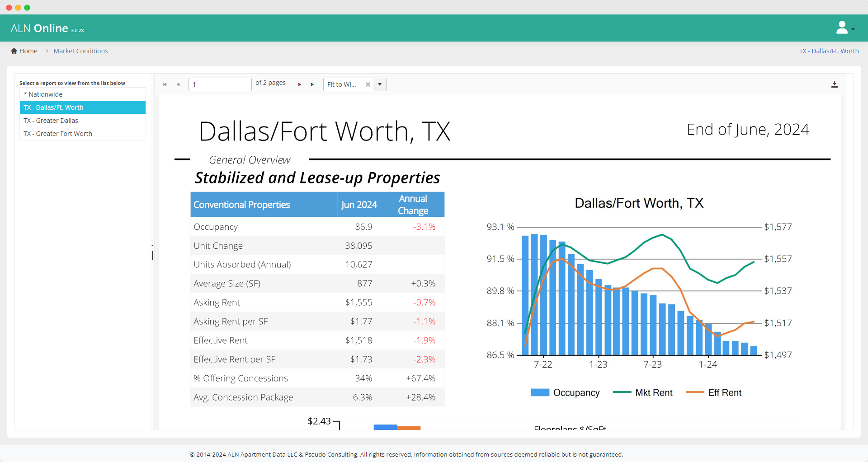Click the ALN Online logo
Screen dimensions: 868x462
coord(47,28)
